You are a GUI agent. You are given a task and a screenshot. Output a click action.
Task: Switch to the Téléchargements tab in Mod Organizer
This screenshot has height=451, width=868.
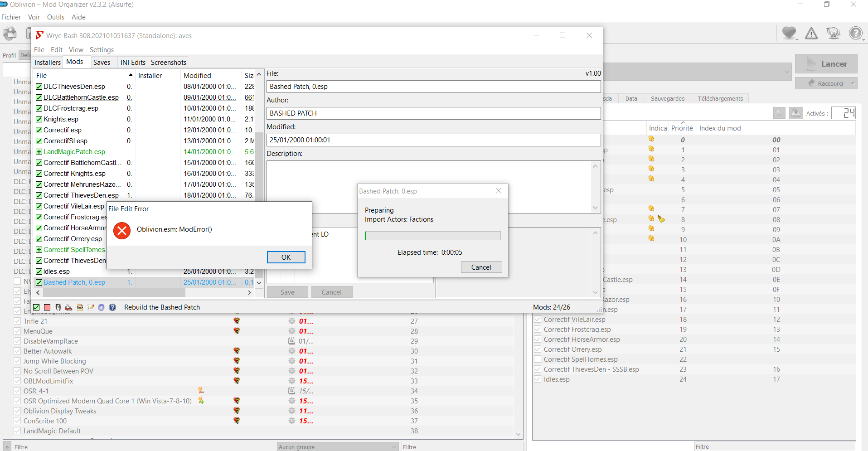pyautogui.click(x=720, y=98)
